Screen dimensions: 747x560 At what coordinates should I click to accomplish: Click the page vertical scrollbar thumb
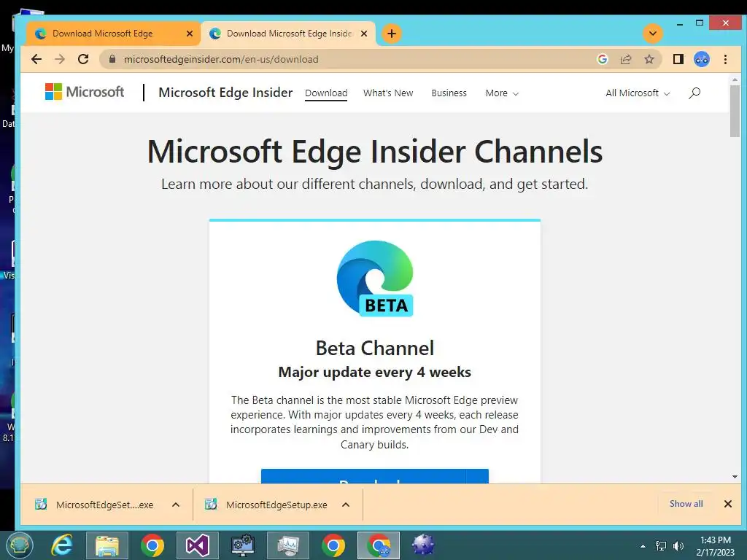(735, 111)
